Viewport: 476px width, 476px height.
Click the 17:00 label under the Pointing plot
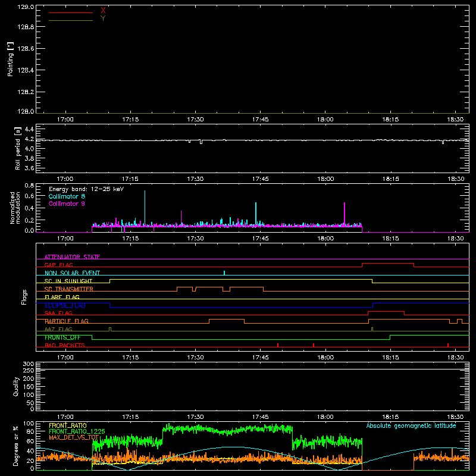(65, 120)
